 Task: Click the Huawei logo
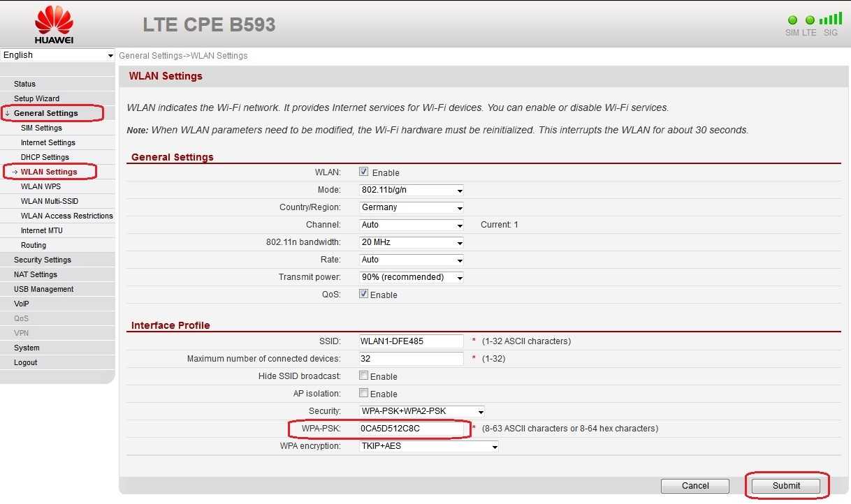pyautogui.click(x=54, y=24)
